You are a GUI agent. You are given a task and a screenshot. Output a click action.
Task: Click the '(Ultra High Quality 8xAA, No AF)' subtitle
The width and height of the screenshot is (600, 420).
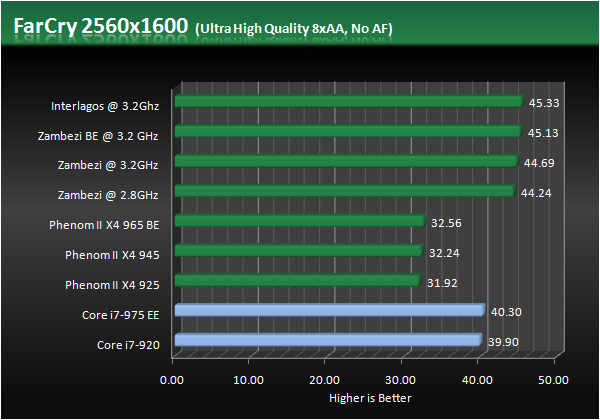[x=294, y=29]
